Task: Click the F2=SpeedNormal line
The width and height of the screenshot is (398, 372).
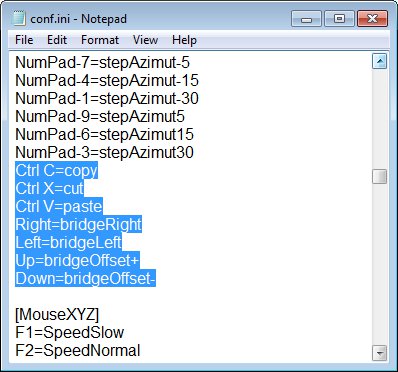Action: tap(78, 350)
